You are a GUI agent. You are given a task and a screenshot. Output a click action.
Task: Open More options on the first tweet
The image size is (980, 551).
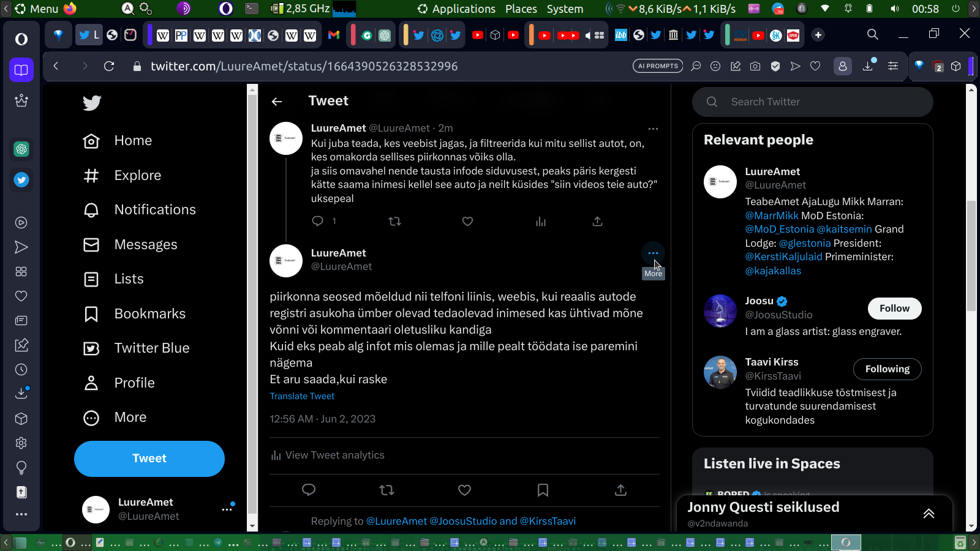click(x=653, y=129)
